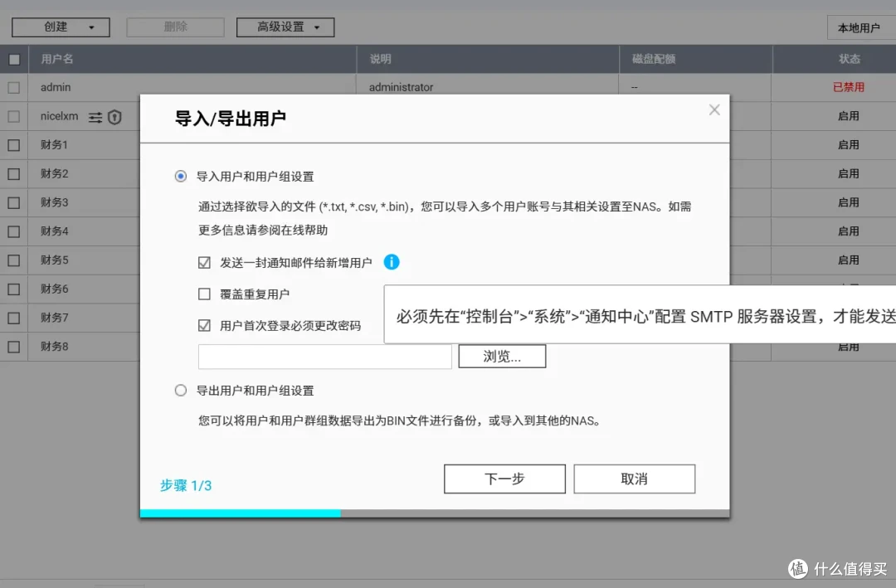Open the 创建 dropdown menu

(61, 27)
